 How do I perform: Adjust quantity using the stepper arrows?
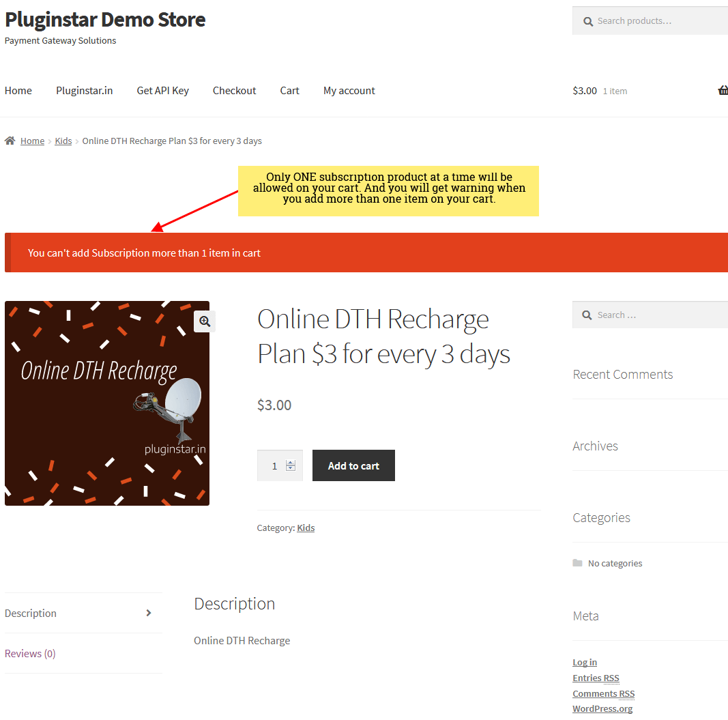[x=291, y=465]
